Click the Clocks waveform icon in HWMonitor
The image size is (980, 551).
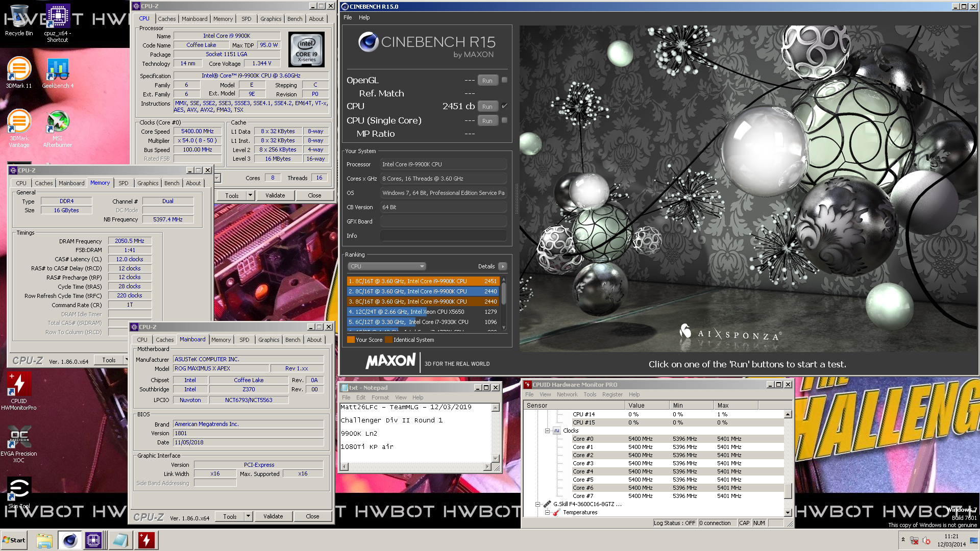(x=556, y=431)
